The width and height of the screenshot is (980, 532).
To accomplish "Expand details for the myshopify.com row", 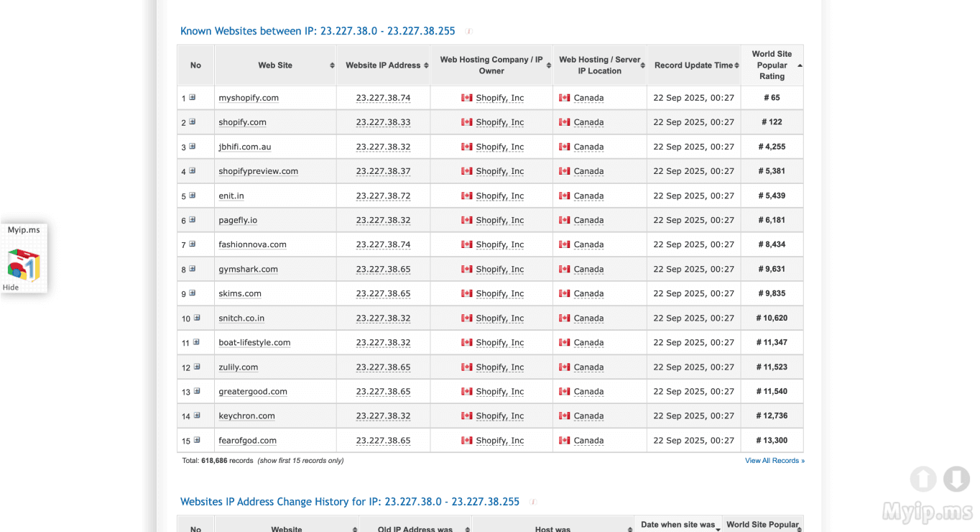I will point(192,96).
